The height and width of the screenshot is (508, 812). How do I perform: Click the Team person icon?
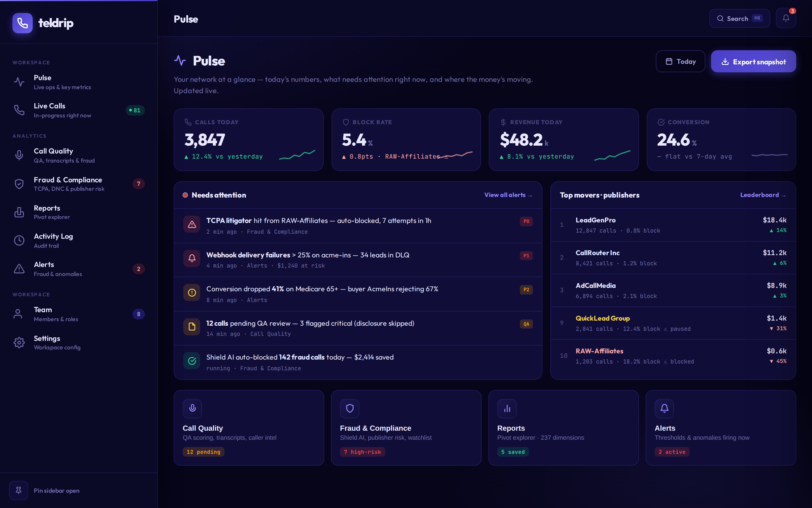pyautogui.click(x=18, y=314)
